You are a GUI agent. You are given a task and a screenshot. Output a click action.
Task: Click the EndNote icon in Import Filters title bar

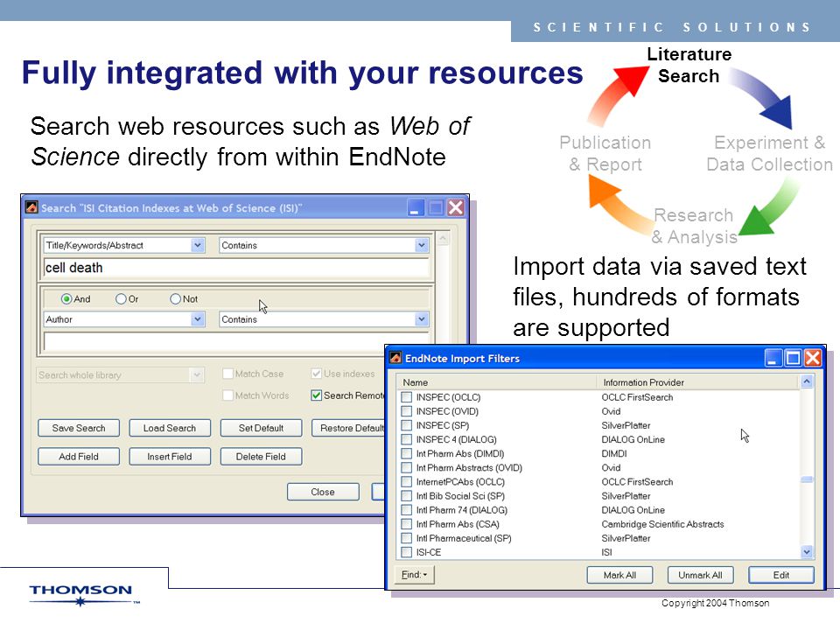395,358
